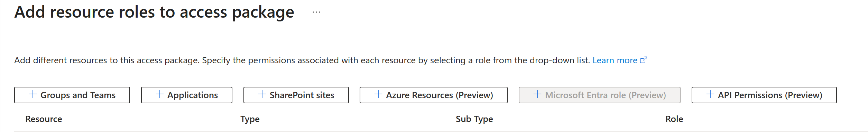Click the Role column header
The height and width of the screenshot is (132, 868).
point(674,119)
